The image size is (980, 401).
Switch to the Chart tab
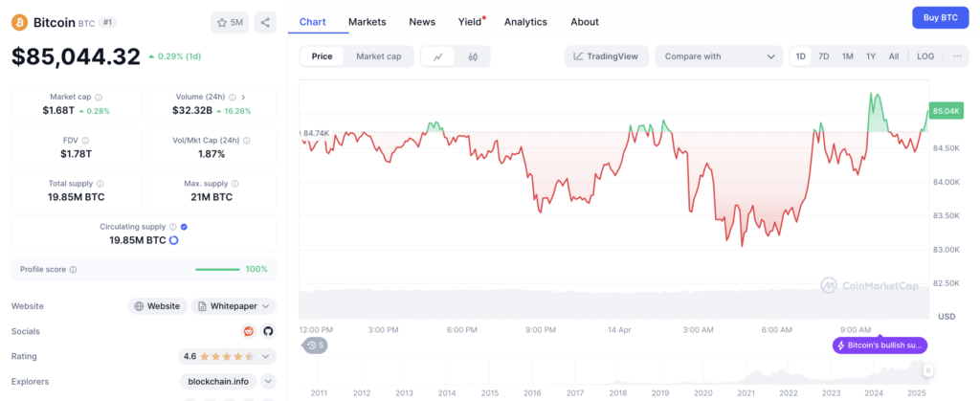point(313,22)
